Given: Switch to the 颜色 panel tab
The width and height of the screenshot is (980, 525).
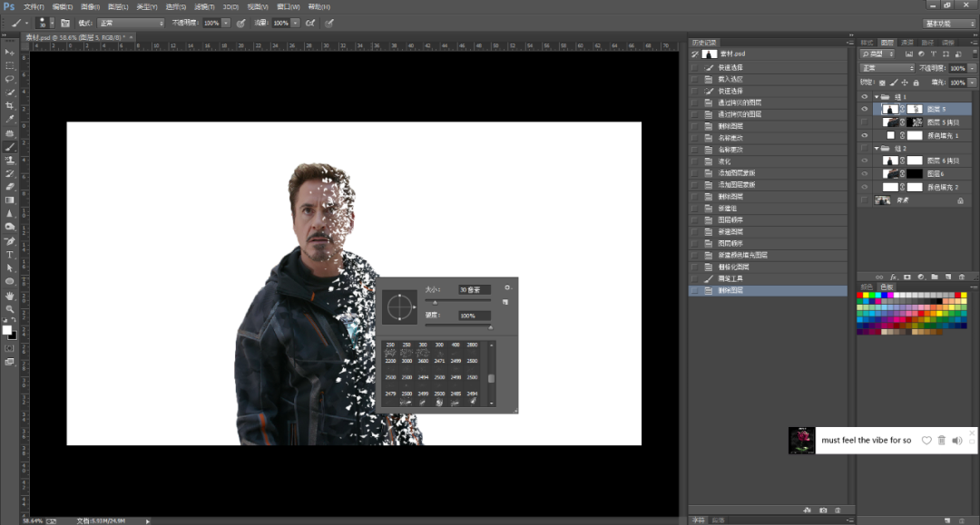Looking at the screenshot, I should pos(867,287).
